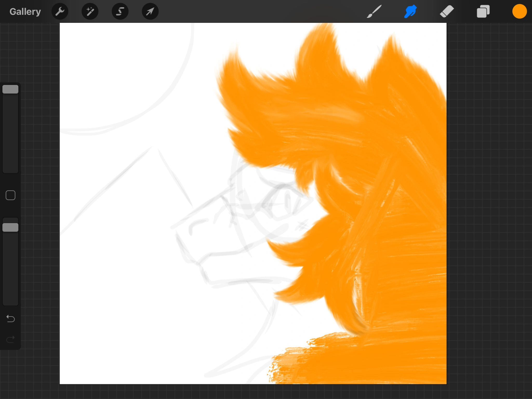Open the Eraser brush library

[x=447, y=11]
